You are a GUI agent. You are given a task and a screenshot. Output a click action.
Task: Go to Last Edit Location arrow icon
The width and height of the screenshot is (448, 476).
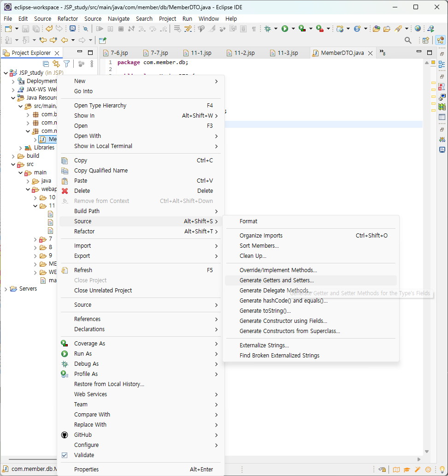click(x=43, y=40)
